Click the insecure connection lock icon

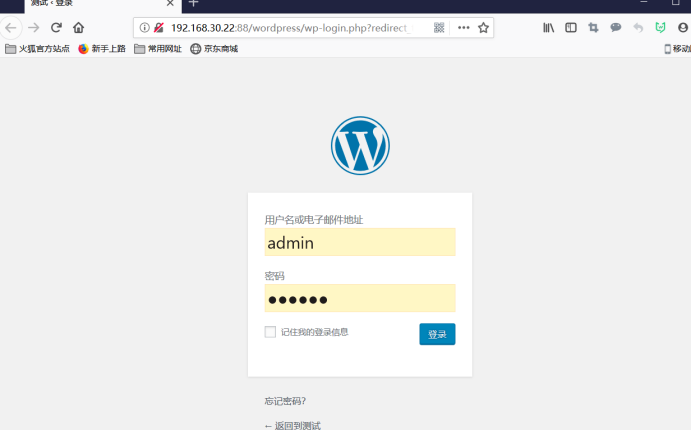[x=159, y=28]
